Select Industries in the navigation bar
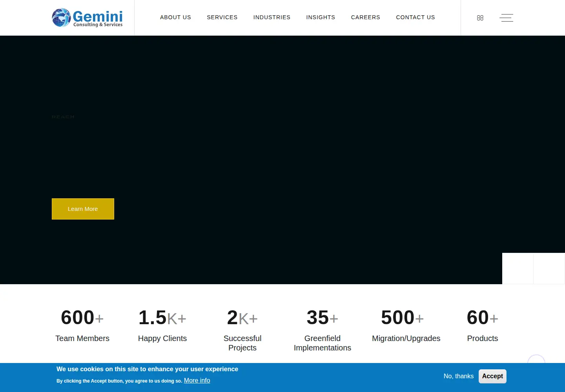 click(x=272, y=17)
